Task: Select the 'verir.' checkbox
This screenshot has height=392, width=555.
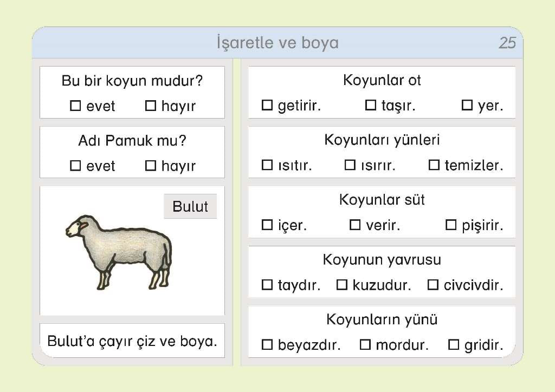Action: (355, 224)
